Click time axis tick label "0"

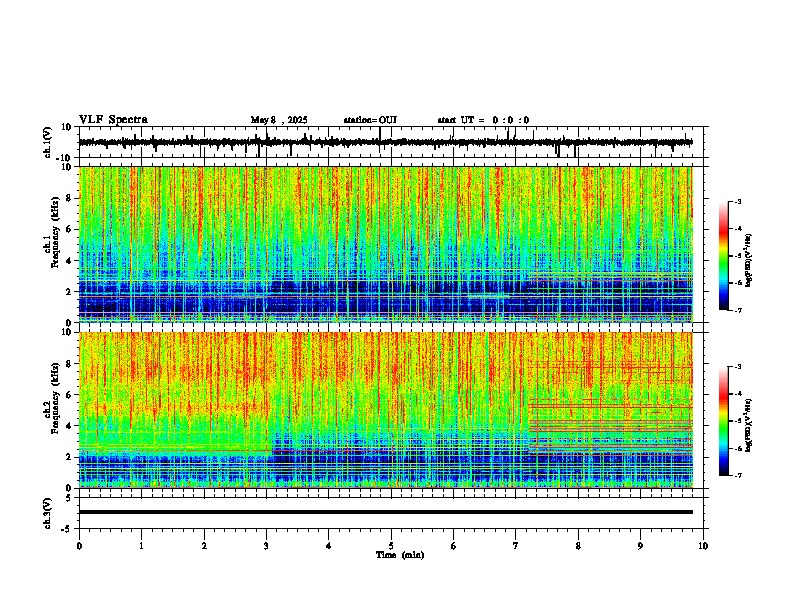79,546
